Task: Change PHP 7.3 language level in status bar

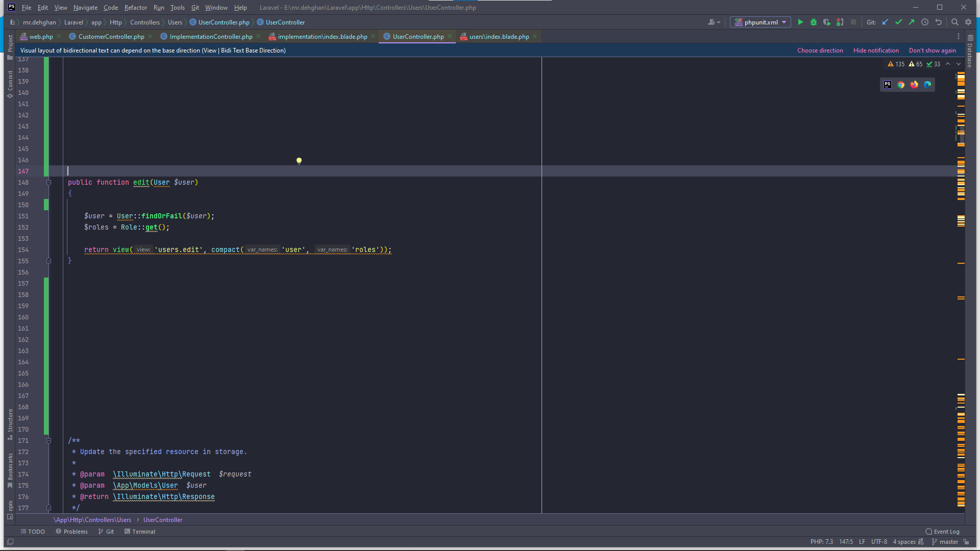Action: [821, 542]
